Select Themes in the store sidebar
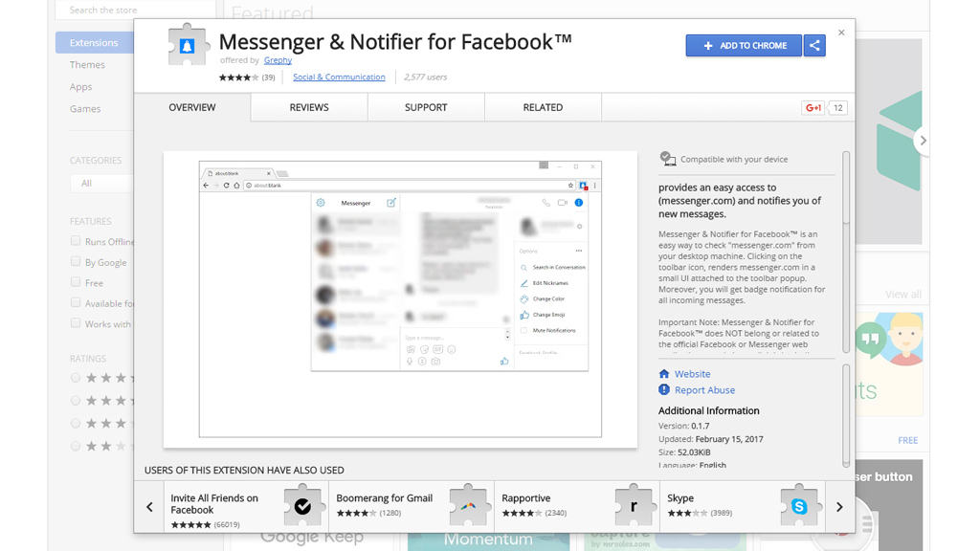 pos(87,64)
